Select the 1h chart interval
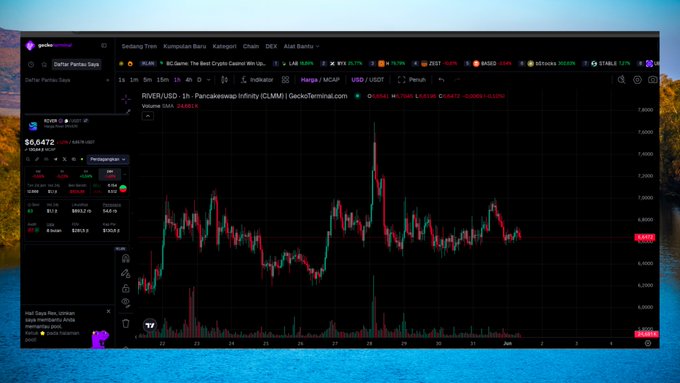Viewport: 680px width, 383px height. (x=177, y=80)
